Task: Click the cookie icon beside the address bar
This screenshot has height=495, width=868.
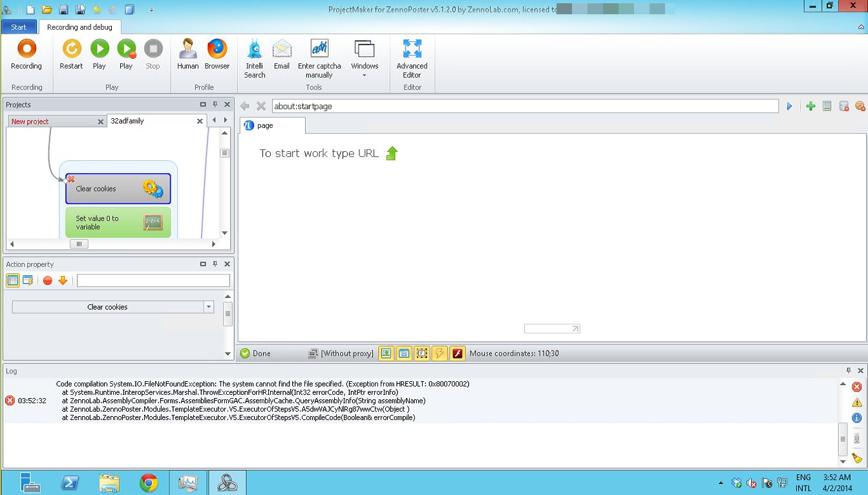Action: click(x=860, y=106)
